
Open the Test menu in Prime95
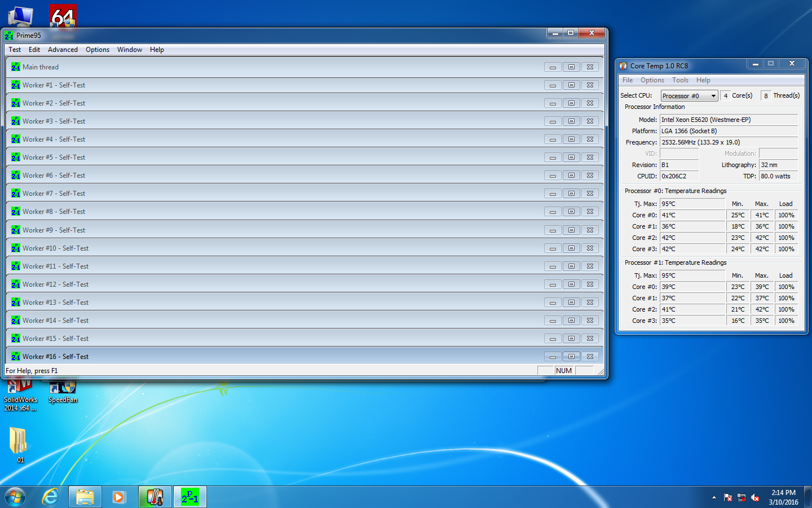click(15, 50)
